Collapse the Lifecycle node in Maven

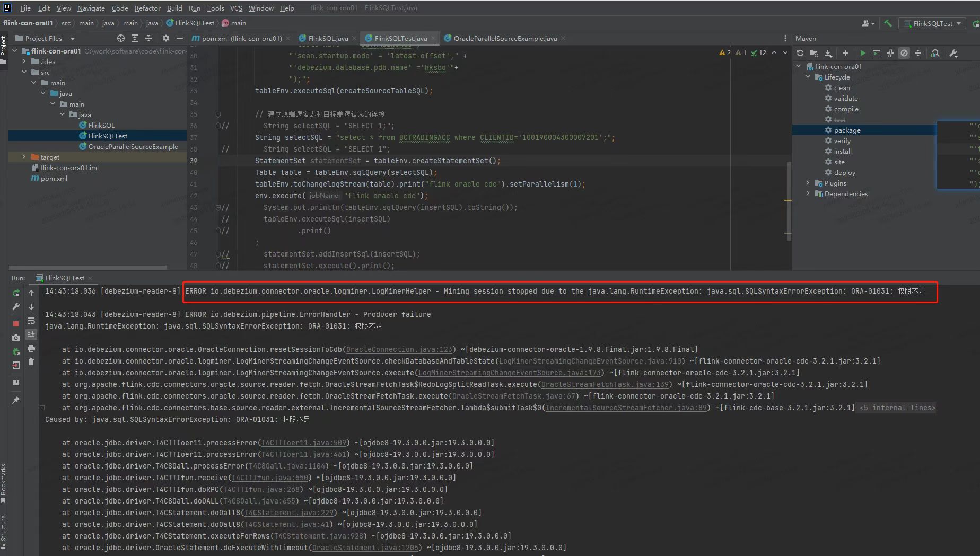click(808, 77)
